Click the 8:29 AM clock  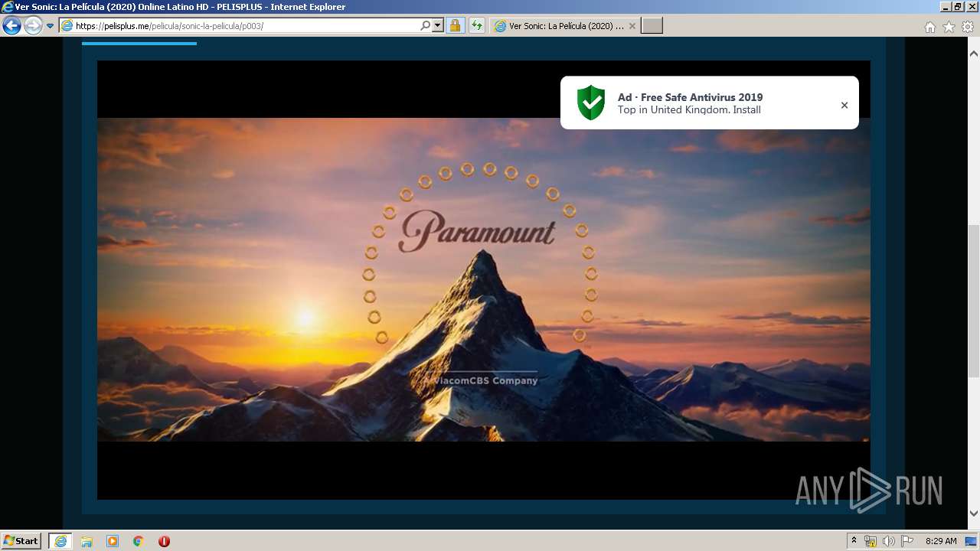[941, 541]
